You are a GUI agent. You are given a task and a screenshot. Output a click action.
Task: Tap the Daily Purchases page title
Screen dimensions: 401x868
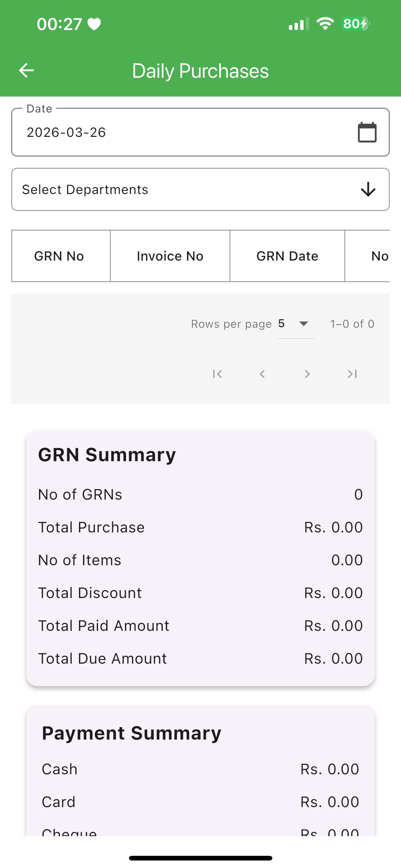point(200,71)
